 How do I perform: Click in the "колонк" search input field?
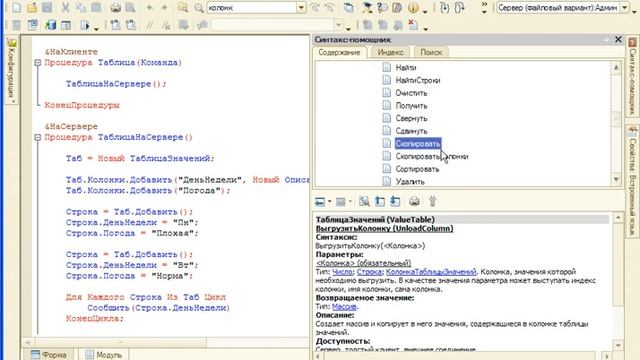click(252, 7)
